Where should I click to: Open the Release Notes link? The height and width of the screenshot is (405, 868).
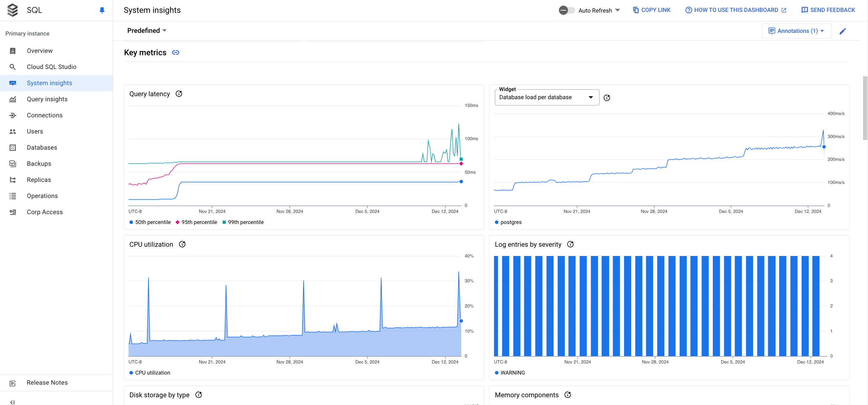pyautogui.click(x=47, y=382)
